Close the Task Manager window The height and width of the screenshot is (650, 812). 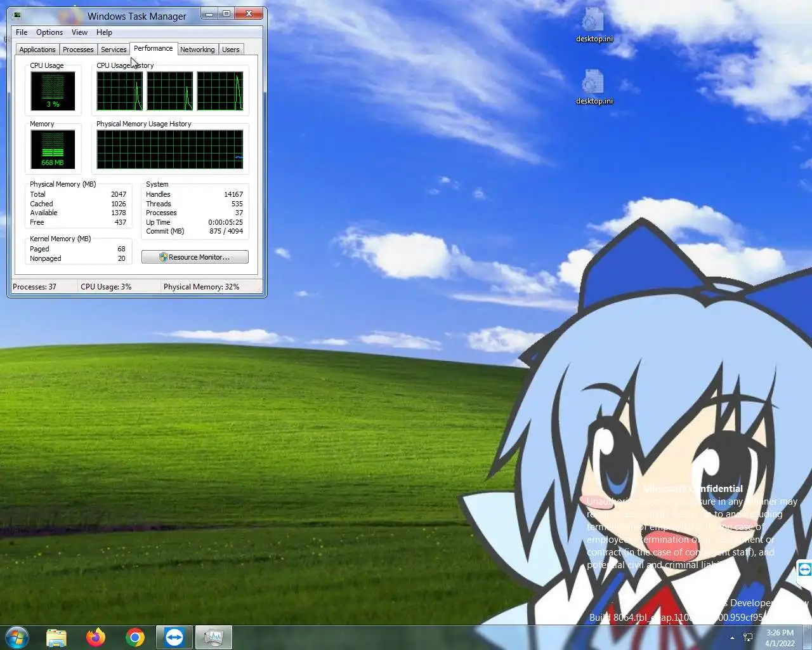pos(249,13)
